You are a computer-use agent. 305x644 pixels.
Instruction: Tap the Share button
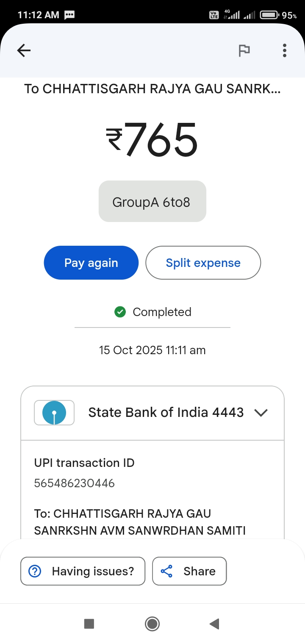click(189, 571)
